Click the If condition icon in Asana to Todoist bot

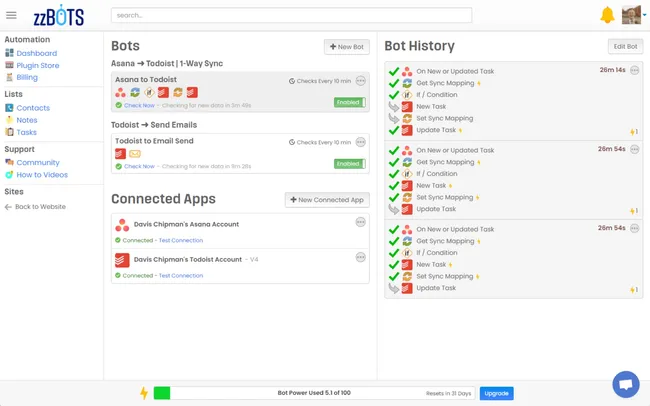[149, 92]
